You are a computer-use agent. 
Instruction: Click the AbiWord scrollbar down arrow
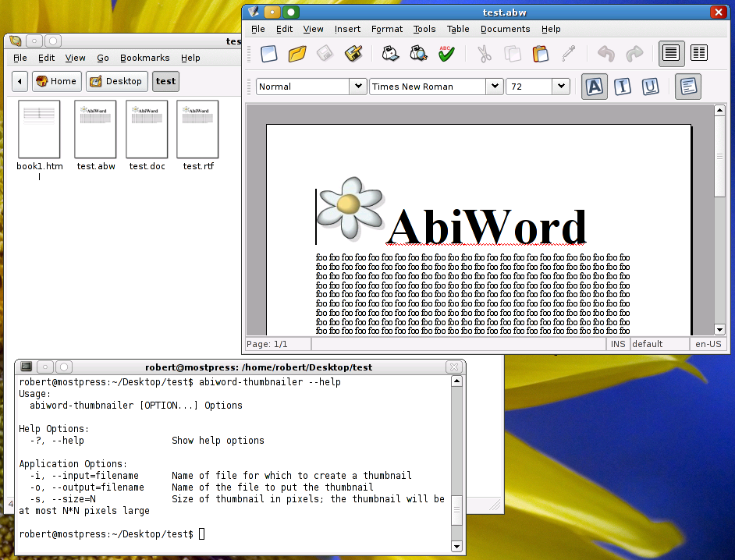[x=719, y=329]
